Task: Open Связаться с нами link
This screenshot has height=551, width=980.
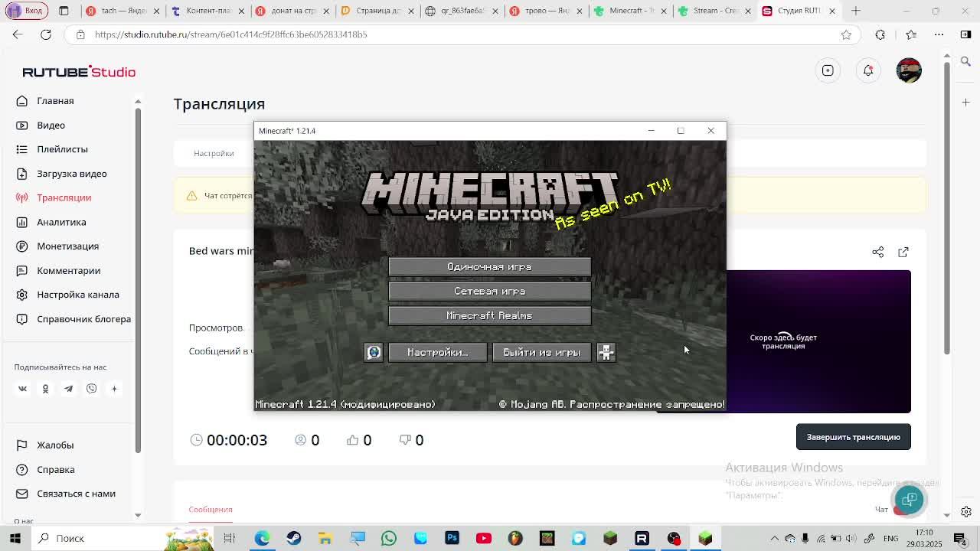Action: 76,494
